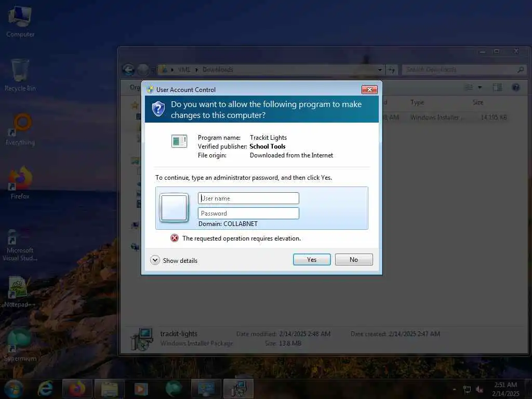
Task: Open Explorer view options dropdown arrow
Action: [480, 87]
